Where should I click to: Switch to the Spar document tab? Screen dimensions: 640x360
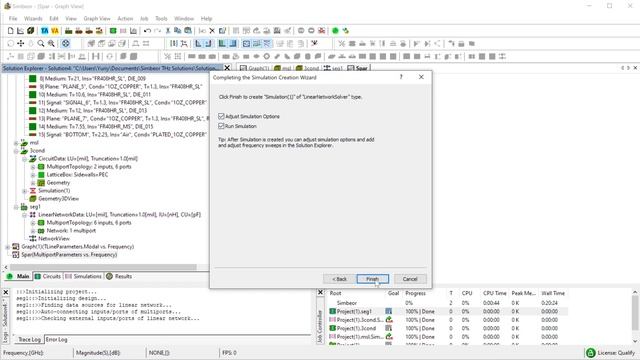pyautogui.click(x=358, y=68)
